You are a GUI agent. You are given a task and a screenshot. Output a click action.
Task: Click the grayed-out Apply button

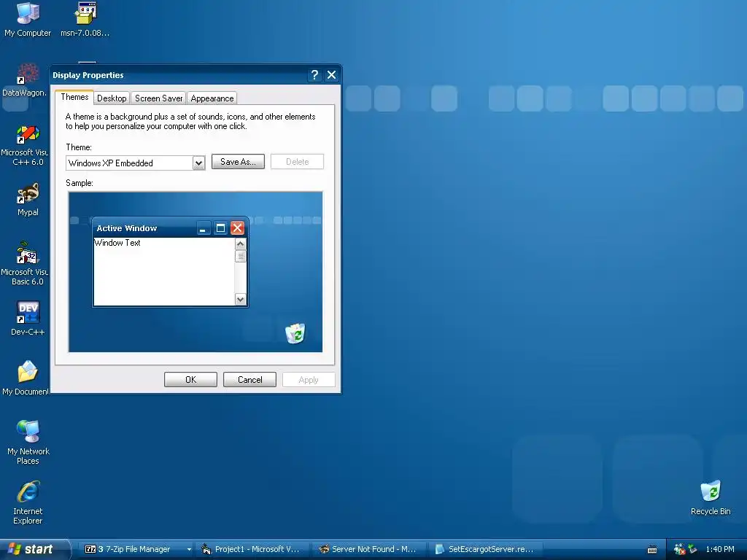(x=309, y=379)
